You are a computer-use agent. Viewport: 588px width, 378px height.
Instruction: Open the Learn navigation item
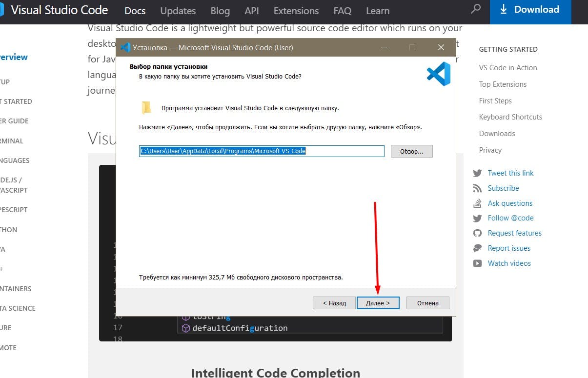tap(378, 11)
